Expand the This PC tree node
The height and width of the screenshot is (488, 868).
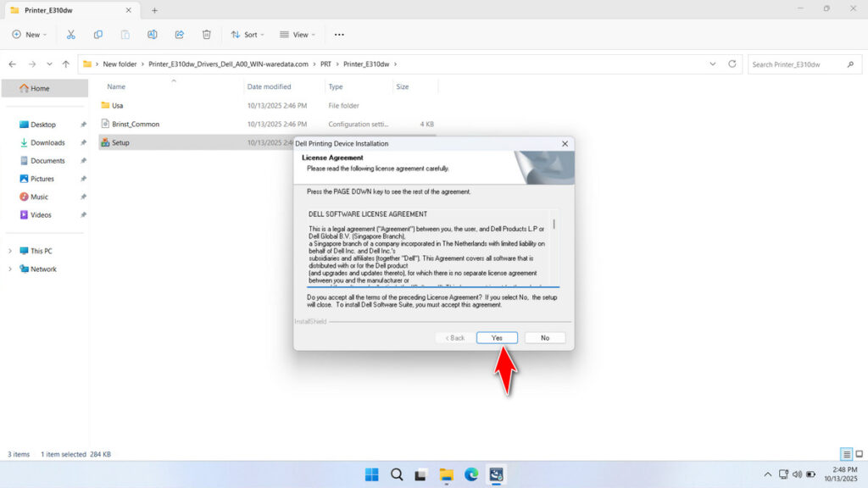tap(10, 251)
